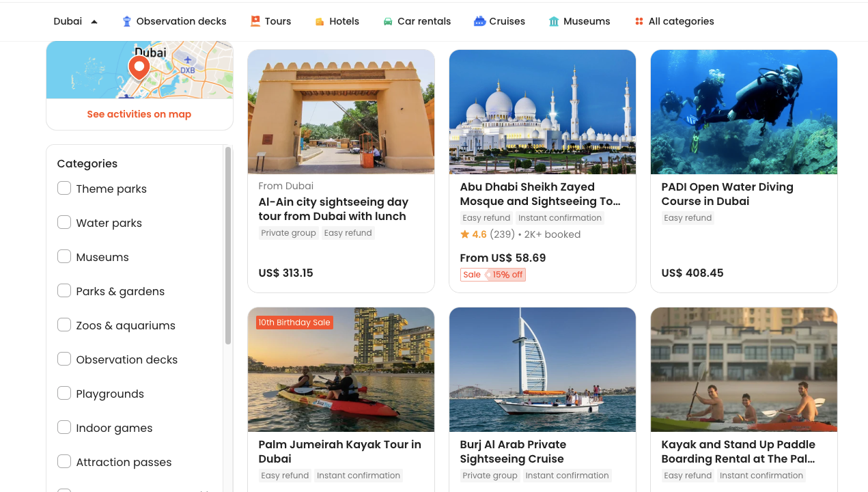Tick the Water parks checkbox

[x=64, y=222]
